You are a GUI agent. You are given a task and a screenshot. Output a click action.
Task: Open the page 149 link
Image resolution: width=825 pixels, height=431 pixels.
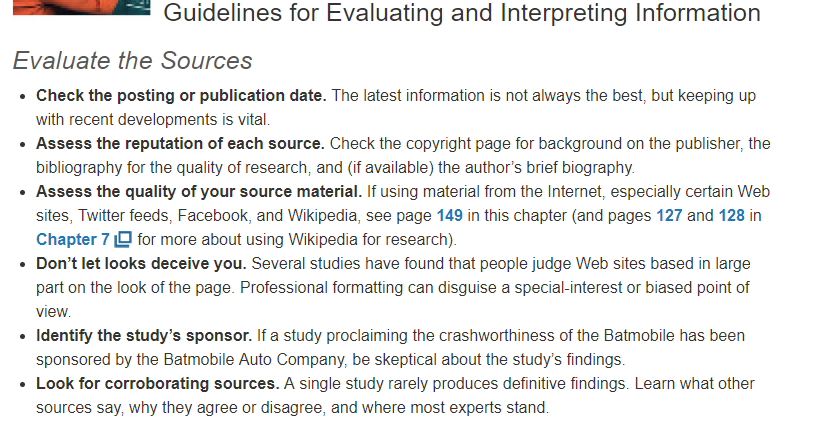[450, 215]
